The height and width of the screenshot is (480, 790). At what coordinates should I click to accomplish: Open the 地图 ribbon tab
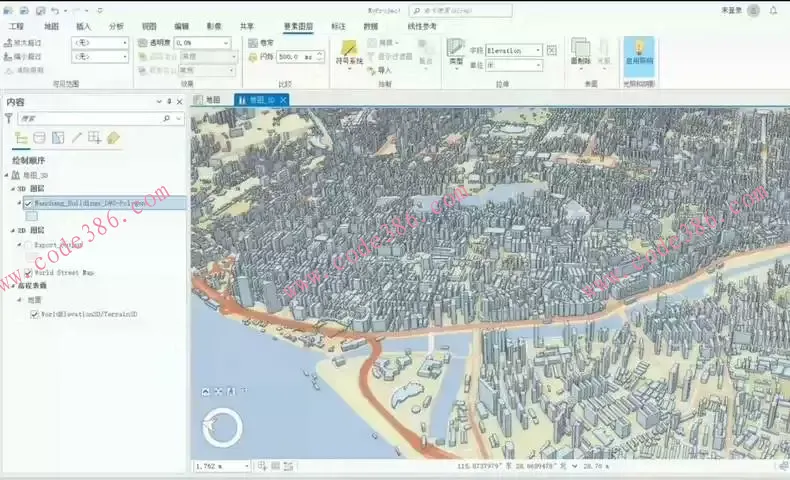[51, 26]
